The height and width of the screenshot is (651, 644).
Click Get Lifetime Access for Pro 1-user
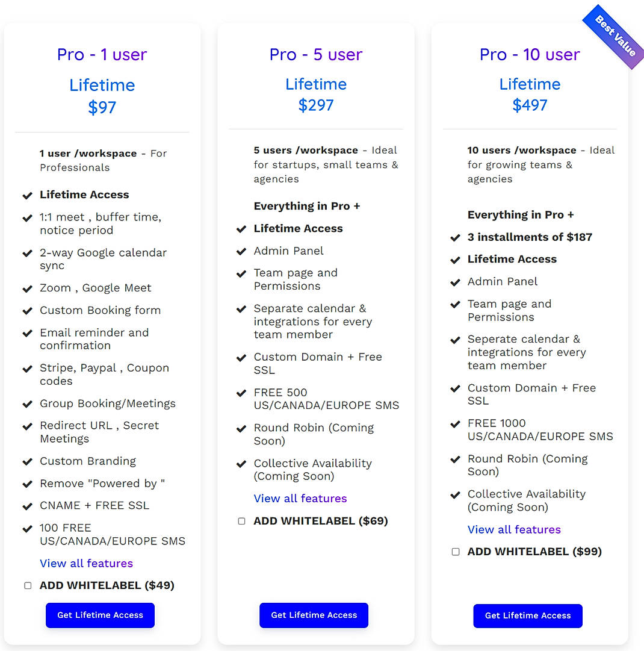coord(99,615)
